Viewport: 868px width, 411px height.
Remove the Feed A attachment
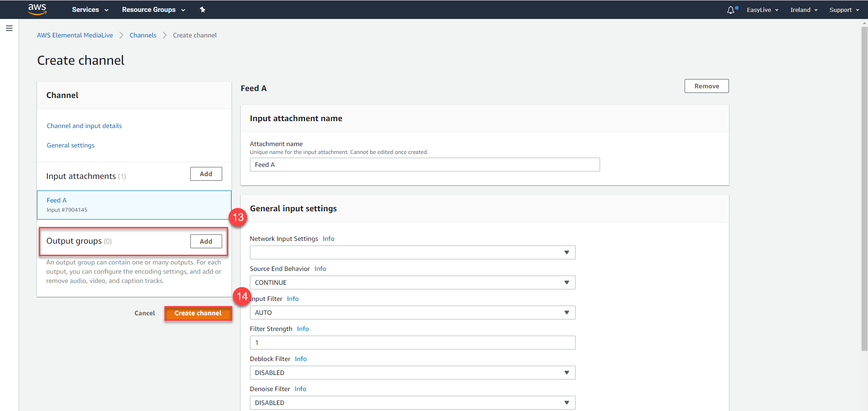pos(706,86)
